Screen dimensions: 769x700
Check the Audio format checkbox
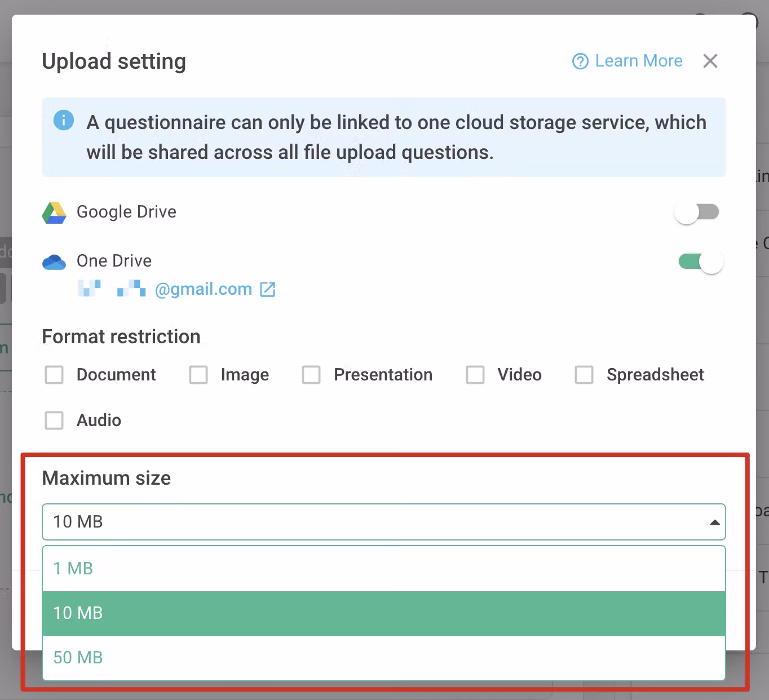[x=54, y=420]
